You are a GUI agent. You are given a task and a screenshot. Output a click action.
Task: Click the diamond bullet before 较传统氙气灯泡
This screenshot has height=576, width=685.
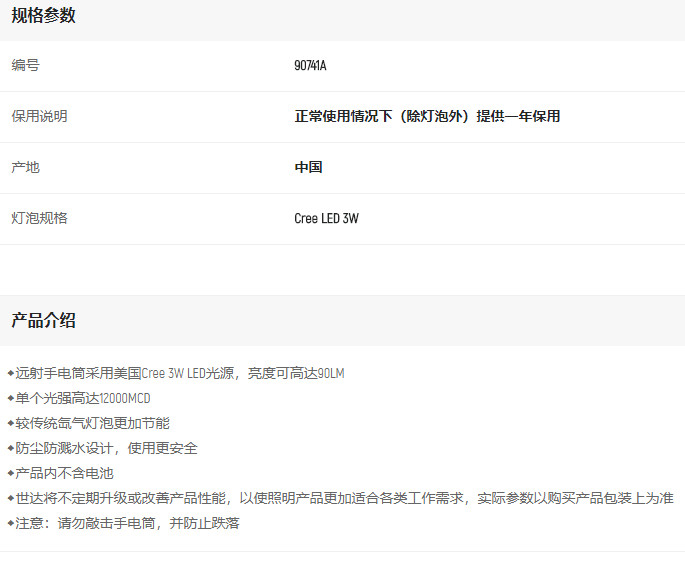tap(10, 423)
